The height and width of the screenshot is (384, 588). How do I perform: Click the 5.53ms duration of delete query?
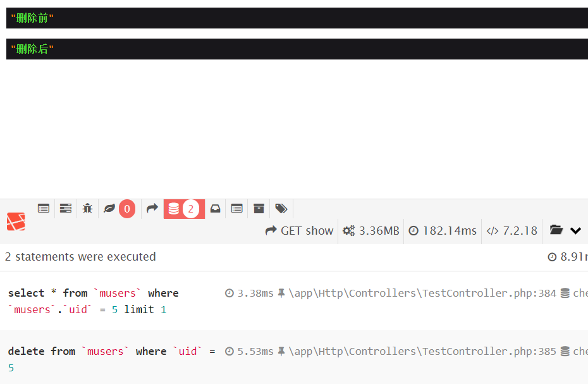[x=249, y=351]
